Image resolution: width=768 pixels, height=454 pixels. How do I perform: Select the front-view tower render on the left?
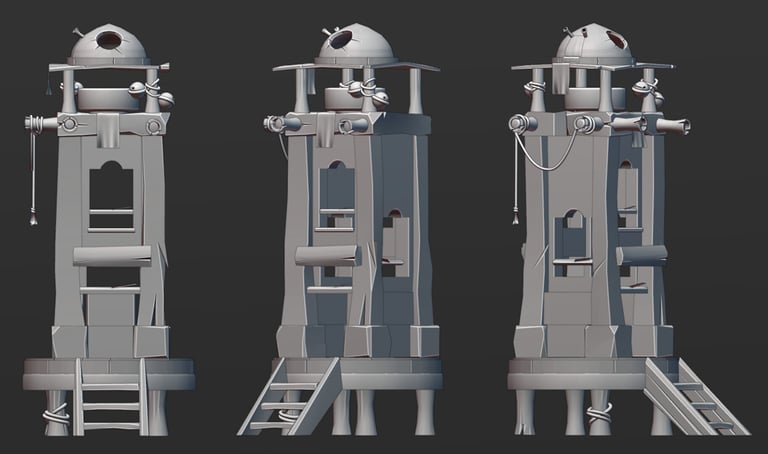pyautogui.click(x=109, y=229)
